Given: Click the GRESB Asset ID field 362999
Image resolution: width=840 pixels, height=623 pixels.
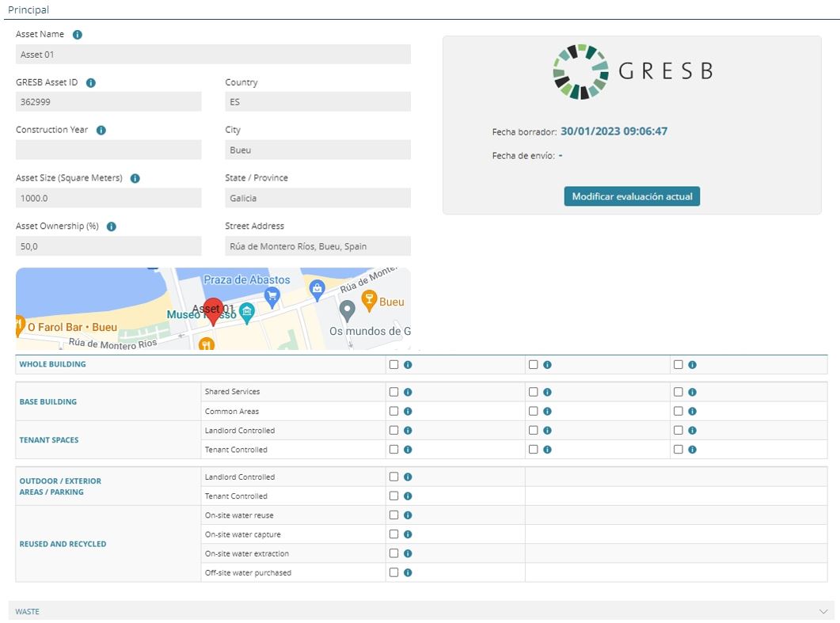Looking at the screenshot, I should (108, 102).
